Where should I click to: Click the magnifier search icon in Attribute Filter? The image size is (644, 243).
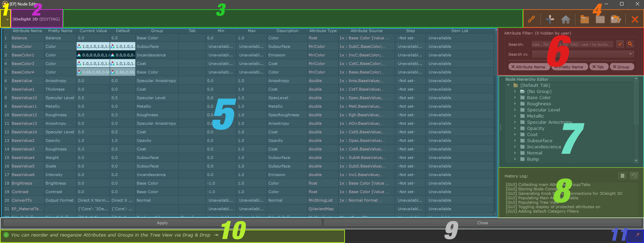click(x=630, y=44)
